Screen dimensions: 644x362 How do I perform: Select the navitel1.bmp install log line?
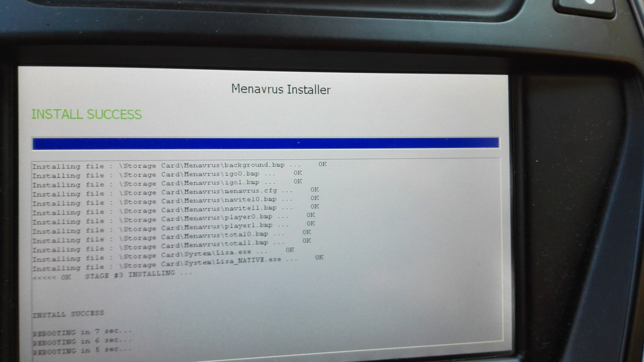[x=176, y=209]
